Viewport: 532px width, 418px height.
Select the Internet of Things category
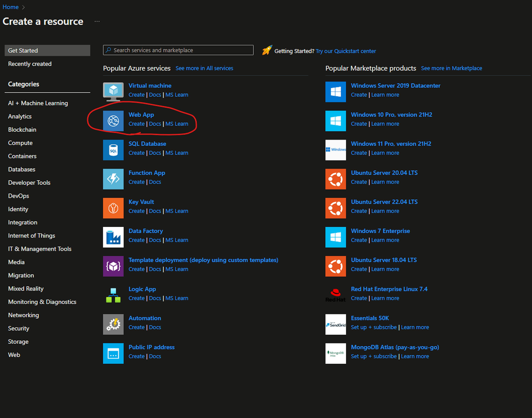[x=32, y=236]
